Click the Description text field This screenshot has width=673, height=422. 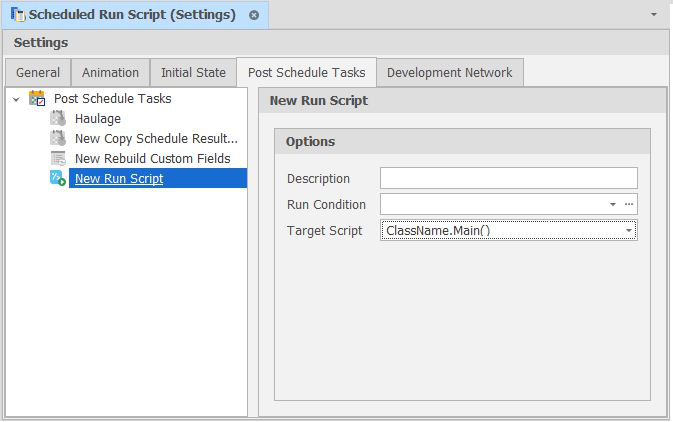coord(508,179)
